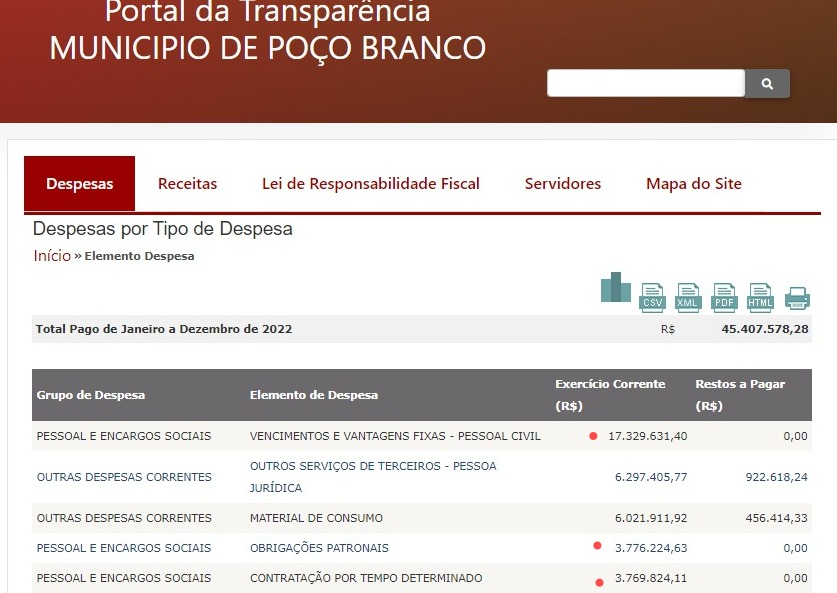Follow the Início breadcrumb link

pyautogui.click(x=52, y=256)
